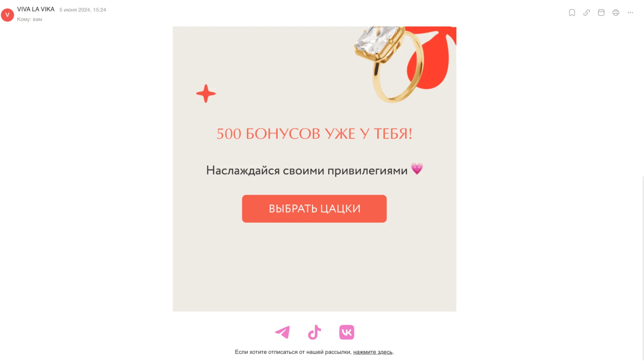Open the calendar icon in email toolbar
Screen dimensions: 644x363
click(601, 13)
